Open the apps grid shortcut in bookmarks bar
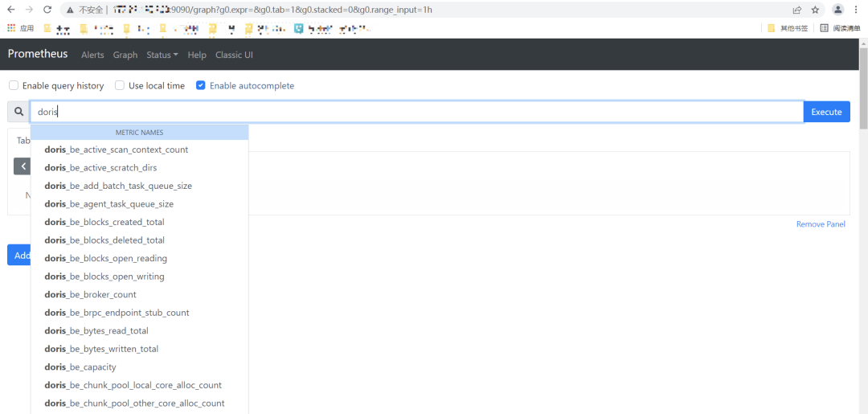This screenshot has width=868, height=414. (x=11, y=28)
